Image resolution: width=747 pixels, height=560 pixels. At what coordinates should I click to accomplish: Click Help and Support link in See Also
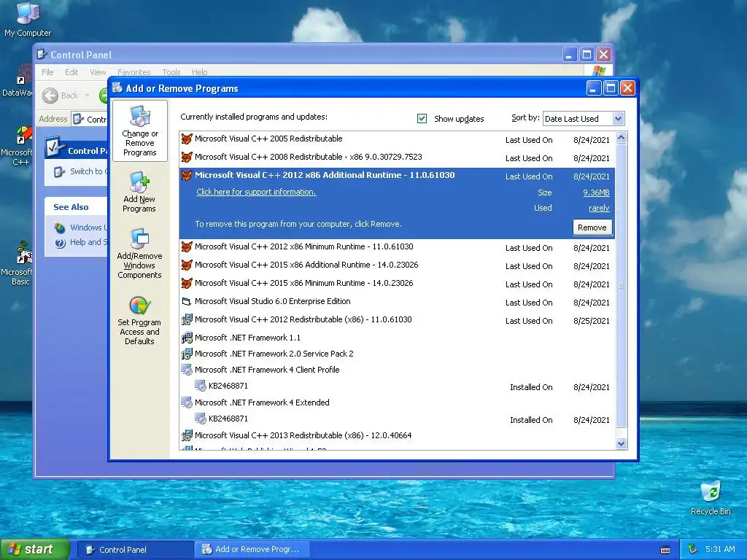point(88,242)
